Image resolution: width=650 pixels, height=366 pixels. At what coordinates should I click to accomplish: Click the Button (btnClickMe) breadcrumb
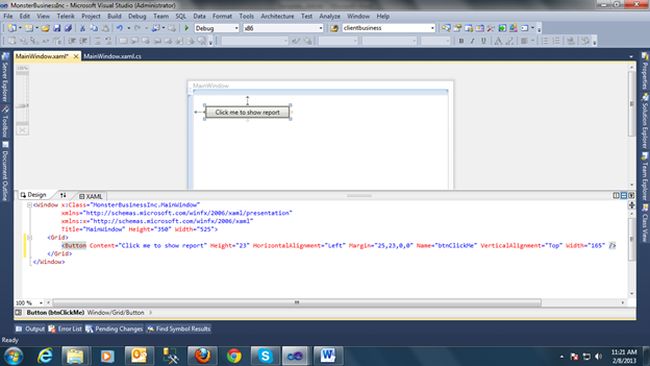pos(55,313)
